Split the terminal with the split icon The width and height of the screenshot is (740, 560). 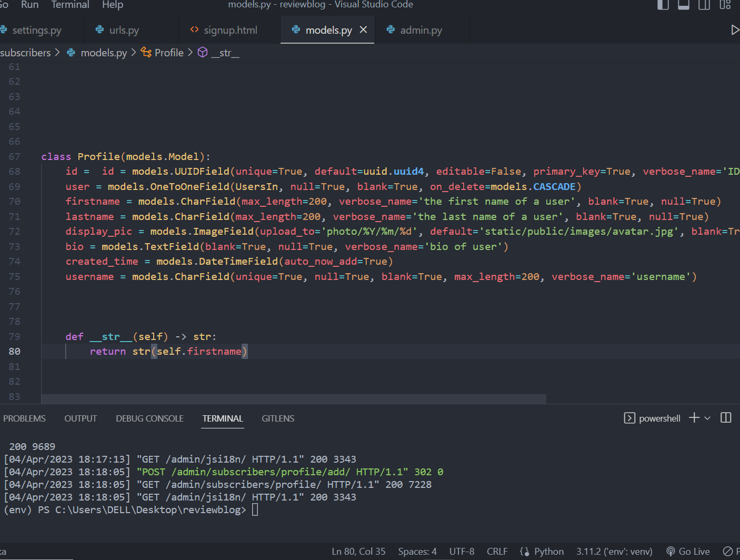click(x=726, y=418)
